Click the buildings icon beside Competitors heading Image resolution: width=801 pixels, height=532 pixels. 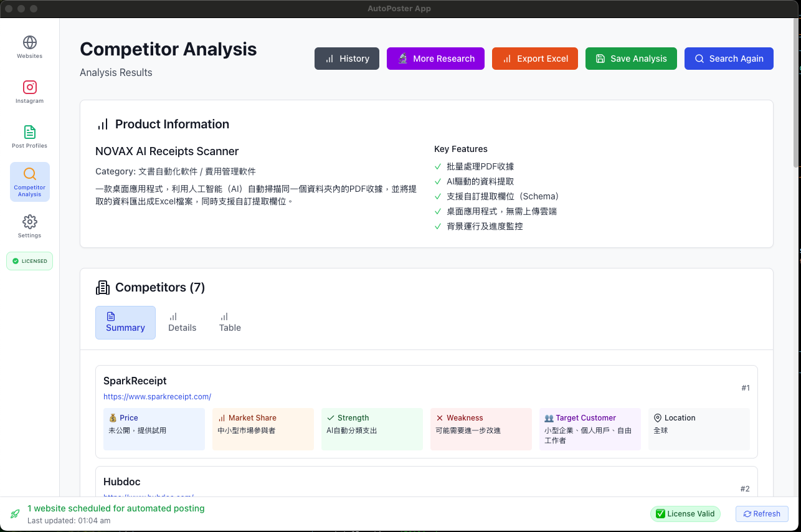[x=103, y=287]
